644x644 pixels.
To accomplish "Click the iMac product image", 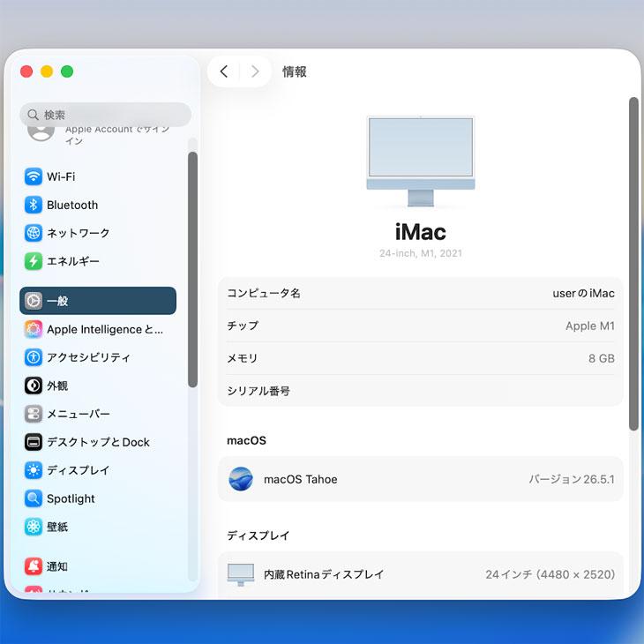I will coord(421,161).
